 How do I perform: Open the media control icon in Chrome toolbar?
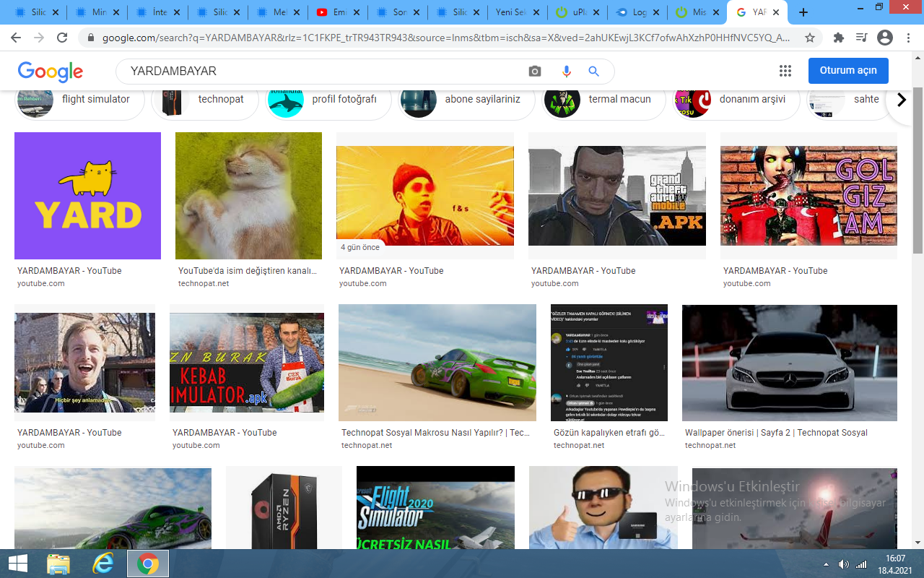tap(861, 38)
